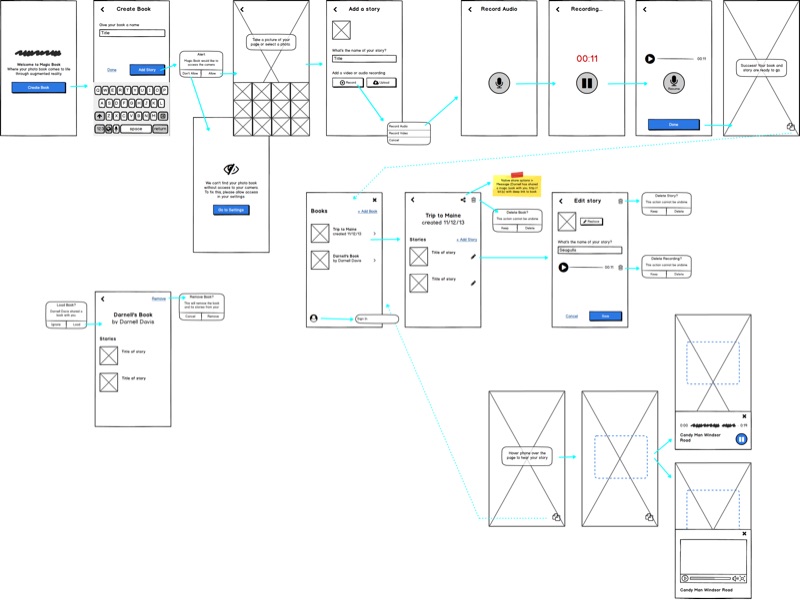Select Record Video in the popup menu
Viewport: 800px width, 600px height.
(x=409, y=133)
